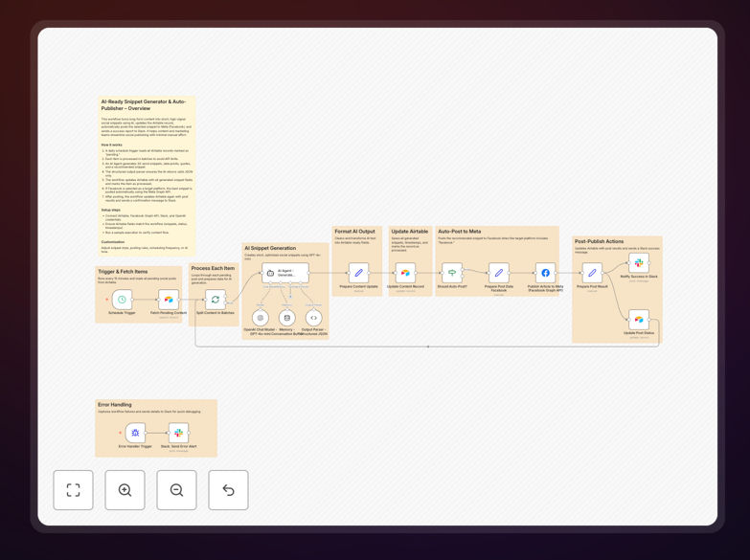Open the Fetch Pending Content Airtable node
750x560 pixels.
[x=169, y=300]
